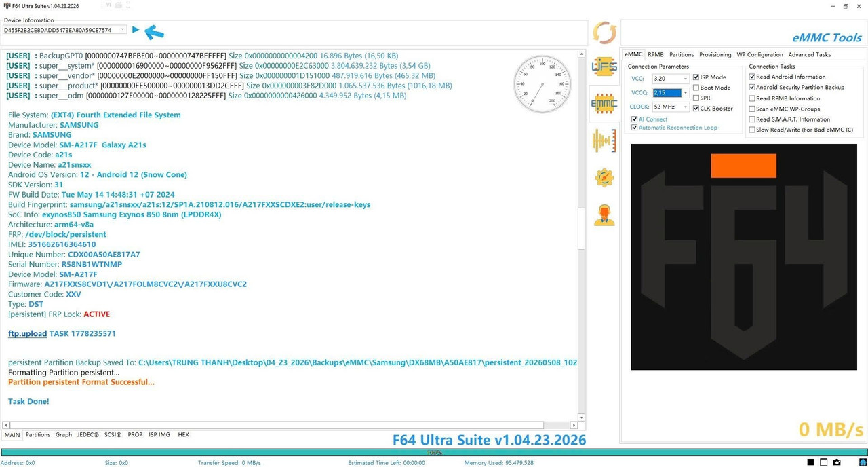Open the gear speed settings icon
The width and height of the screenshot is (868, 467).
(x=604, y=178)
